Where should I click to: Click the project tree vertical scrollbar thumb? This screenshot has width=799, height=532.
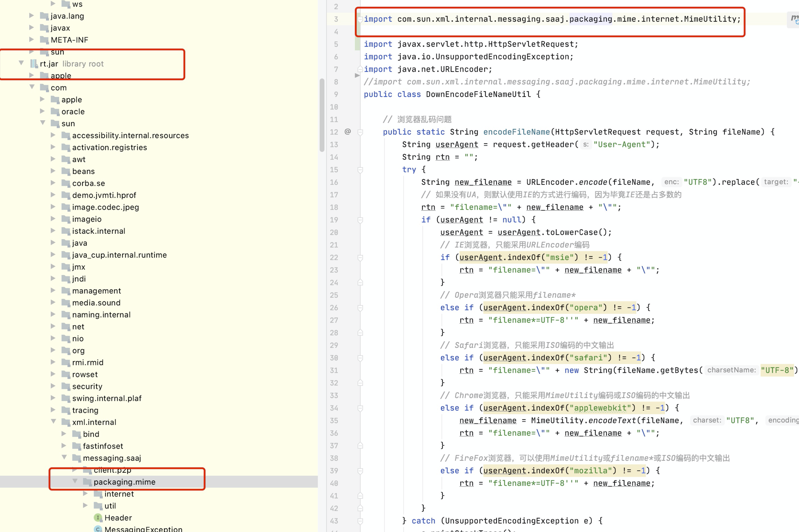tap(322, 115)
